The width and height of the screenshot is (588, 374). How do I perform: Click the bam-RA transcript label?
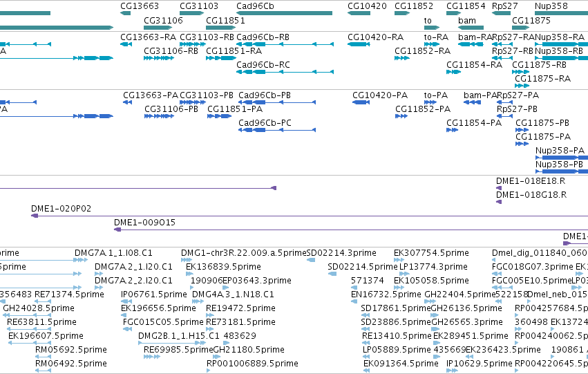tap(475, 37)
